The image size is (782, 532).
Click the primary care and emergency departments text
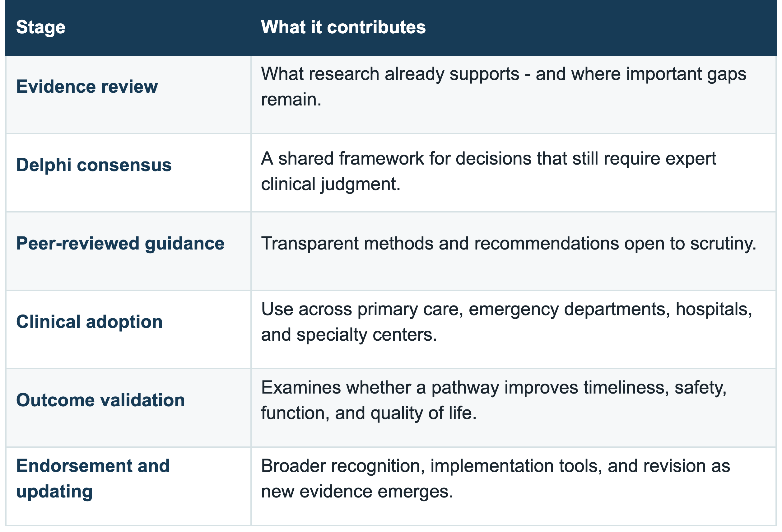click(506, 322)
